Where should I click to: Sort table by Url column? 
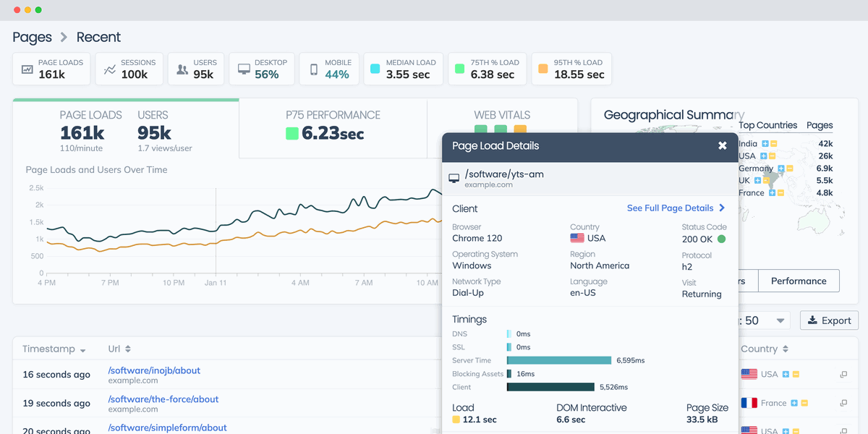[119, 349]
